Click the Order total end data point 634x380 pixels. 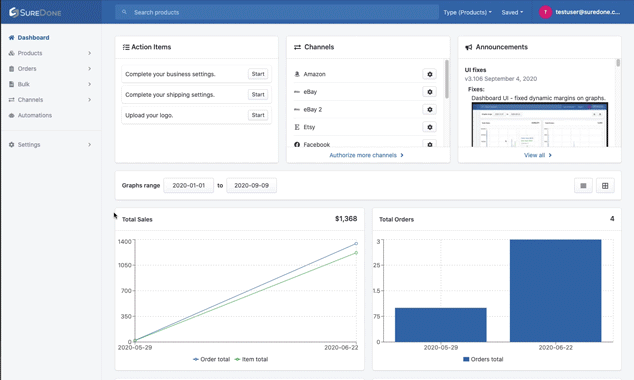(x=356, y=244)
